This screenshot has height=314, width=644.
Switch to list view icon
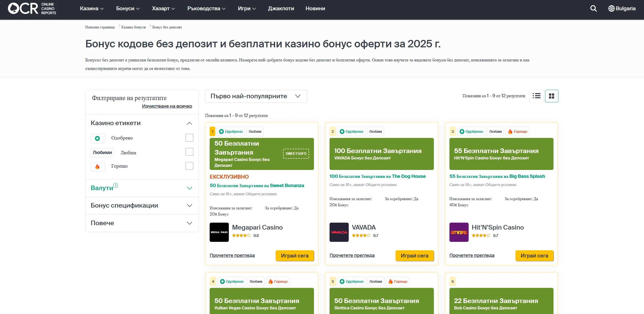536,96
